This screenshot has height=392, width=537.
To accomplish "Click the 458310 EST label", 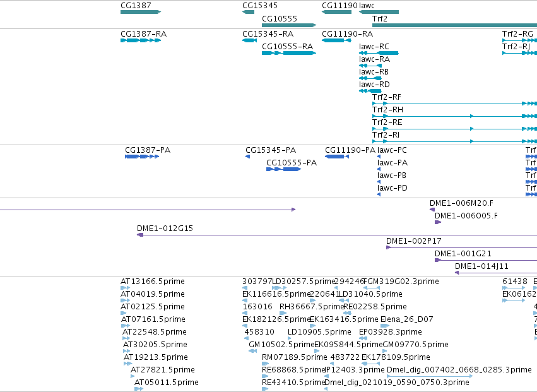I will coord(259,333).
